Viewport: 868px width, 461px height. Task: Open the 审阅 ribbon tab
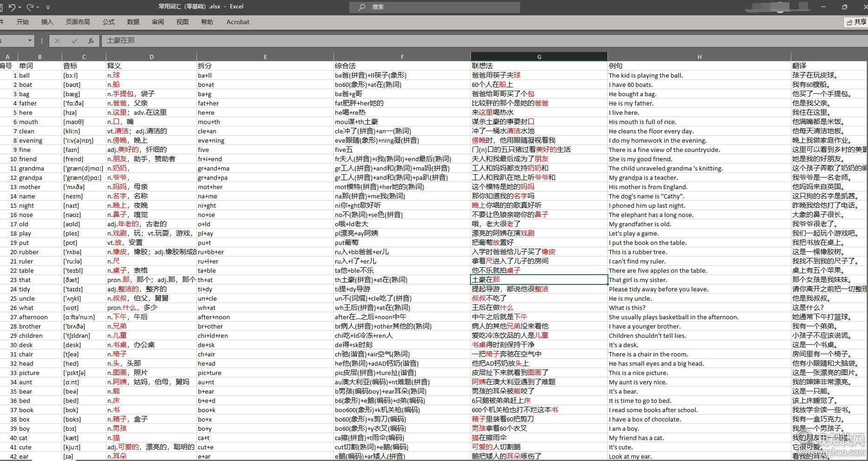[x=158, y=22]
